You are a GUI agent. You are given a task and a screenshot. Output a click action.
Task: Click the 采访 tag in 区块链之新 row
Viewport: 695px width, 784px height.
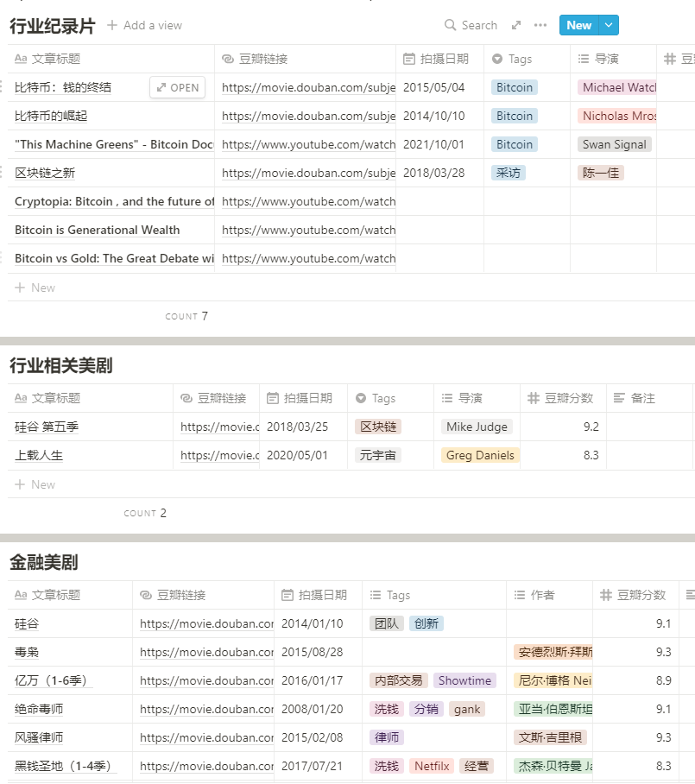click(x=508, y=173)
